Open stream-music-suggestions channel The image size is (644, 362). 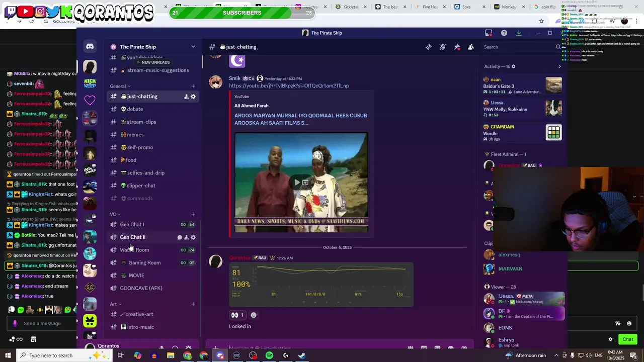coord(152,70)
